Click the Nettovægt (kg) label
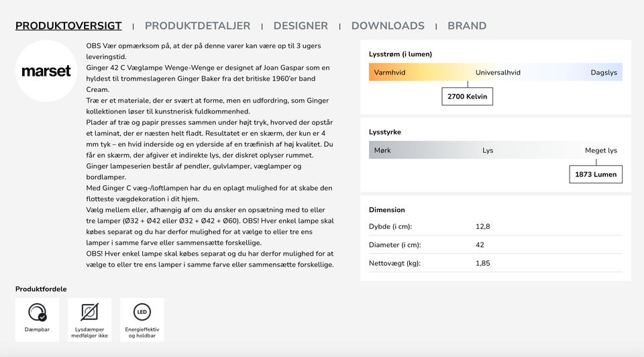644x357 pixels. (394, 263)
